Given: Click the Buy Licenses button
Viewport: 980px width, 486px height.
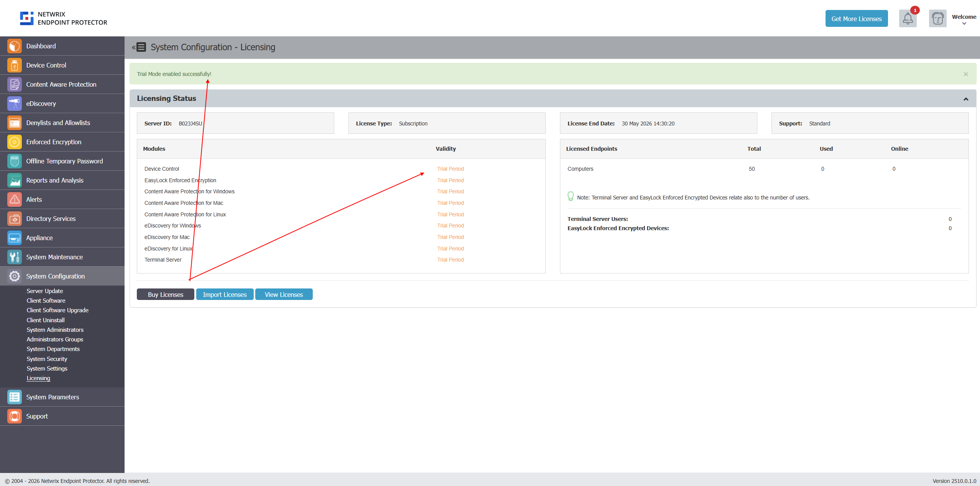Looking at the screenshot, I should [x=166, y=294].
